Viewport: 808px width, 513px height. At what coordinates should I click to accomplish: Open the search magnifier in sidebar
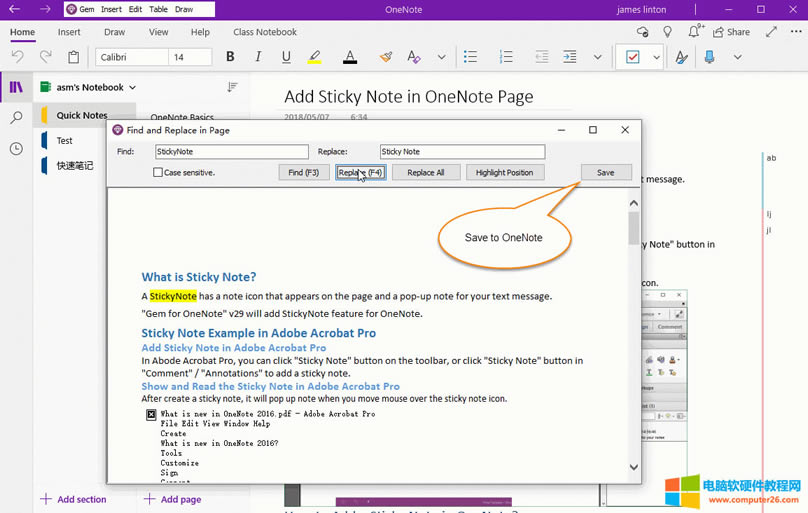pyautogui.click(x=16, y=118)
